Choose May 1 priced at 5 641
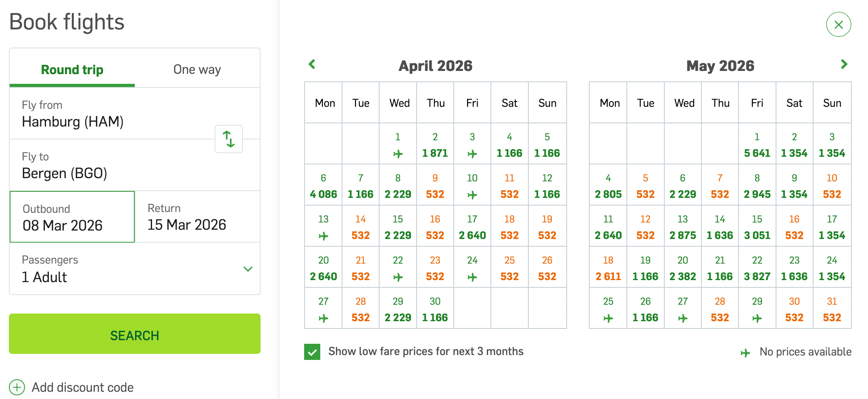The image size is (868, 399). pyautogui.click(x=757, y=145)
